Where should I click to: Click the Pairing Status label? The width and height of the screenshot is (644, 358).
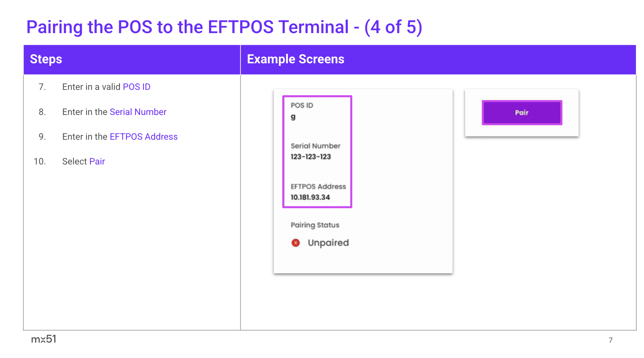[315, 225]
